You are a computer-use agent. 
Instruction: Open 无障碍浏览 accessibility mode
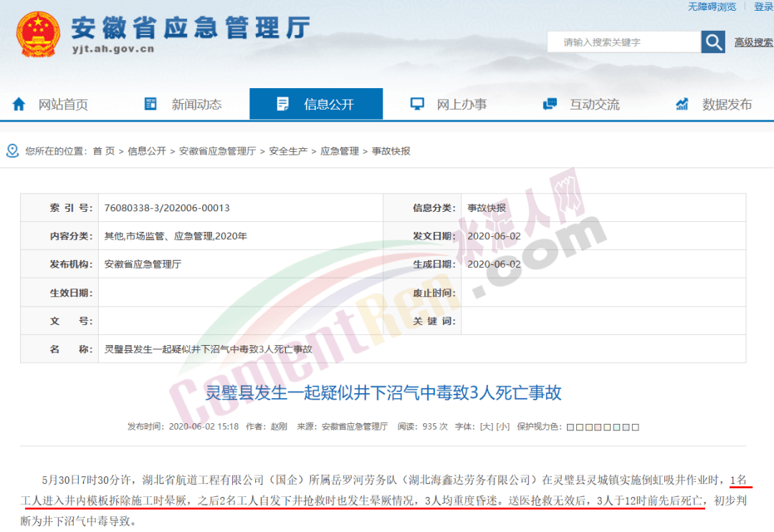(712, 6)
